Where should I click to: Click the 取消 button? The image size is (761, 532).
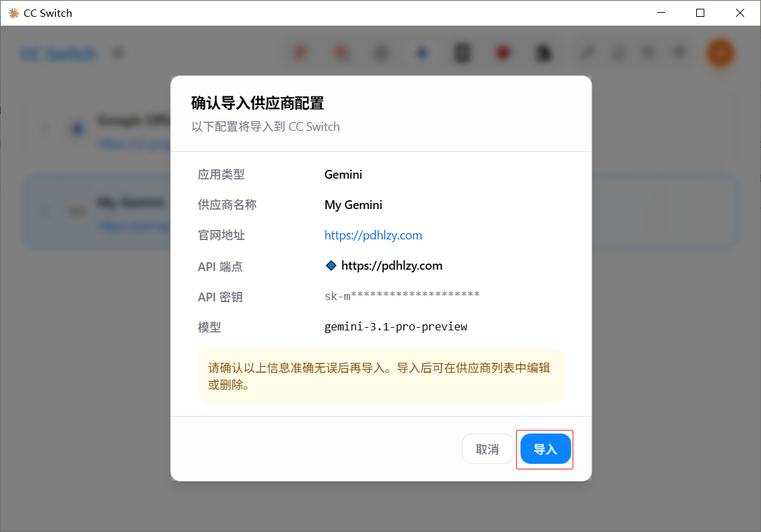487,449
